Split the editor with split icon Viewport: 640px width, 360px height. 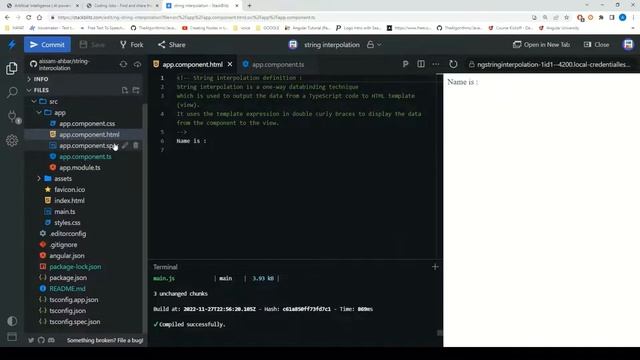click(421, 64)
